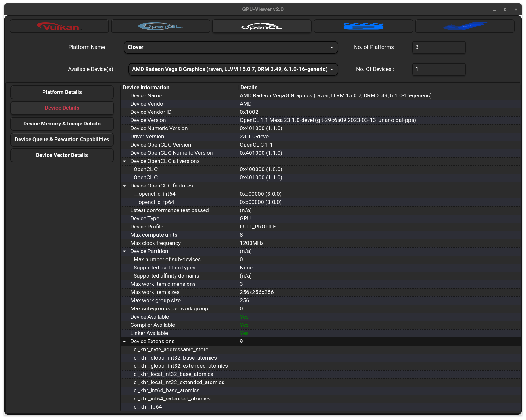Switch to the OpenGL logo tab
Image resolution: width=526 pixels, height=420 pixels.
pos(160,26)
